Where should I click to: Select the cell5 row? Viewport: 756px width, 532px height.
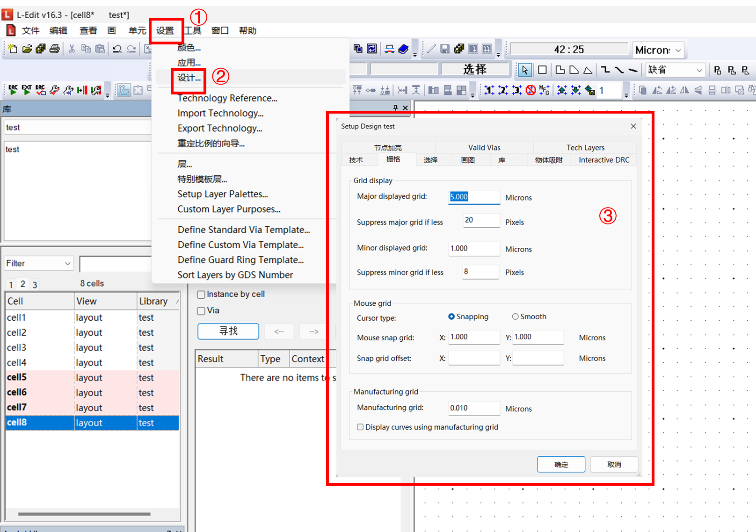click(92, 377)
